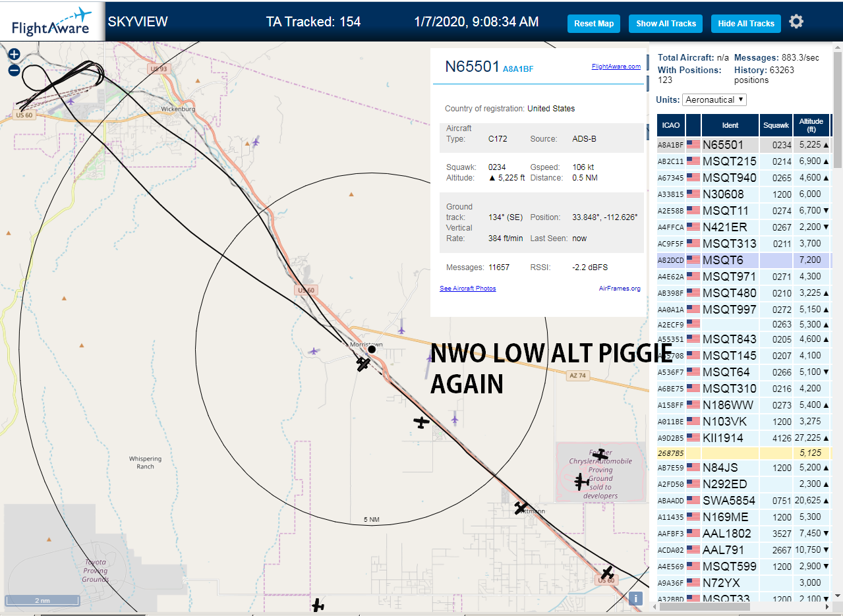
Task: Select MSQT971 row in aircraft table
Action: point(743,277)
